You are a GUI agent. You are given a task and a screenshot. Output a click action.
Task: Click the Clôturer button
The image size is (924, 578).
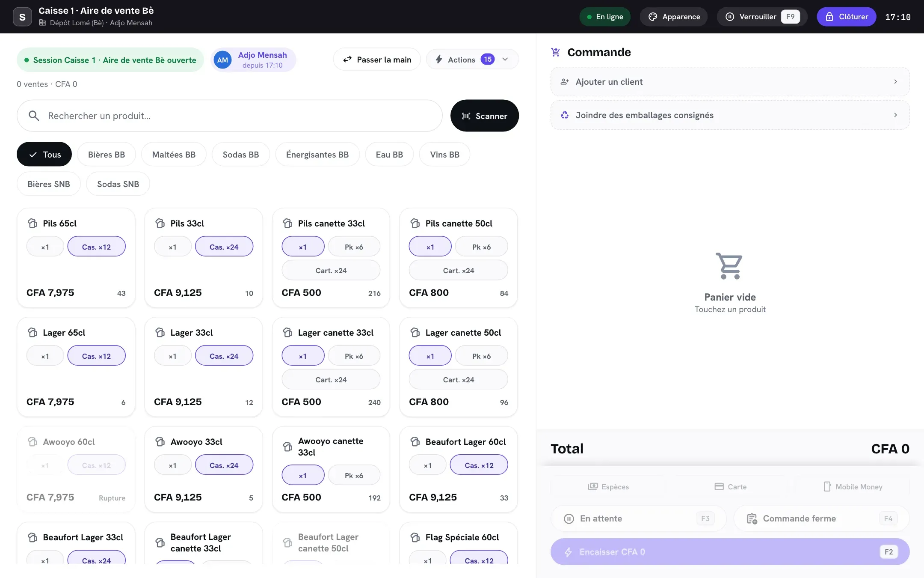tap(847, 17)
